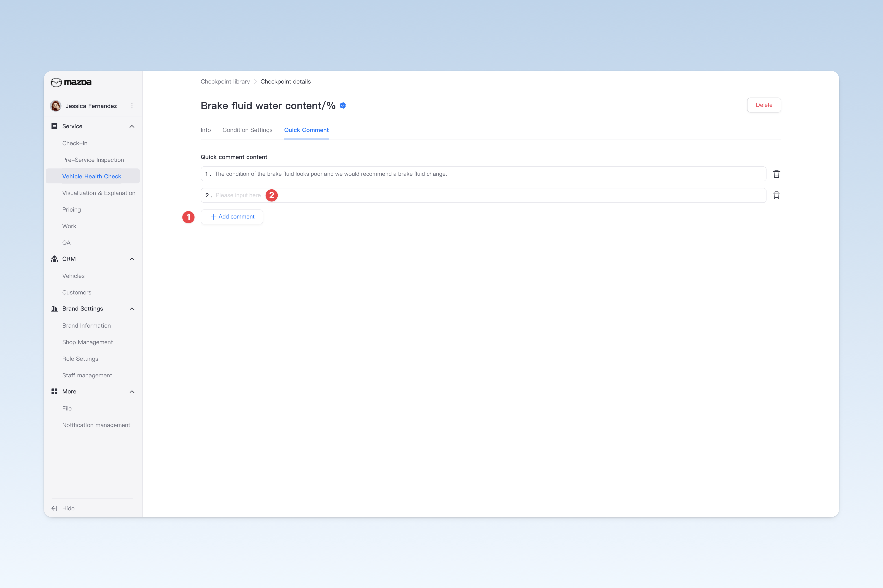
Task: Click the More grid icon
Action: pyautogui.click(x=54, y=391)
